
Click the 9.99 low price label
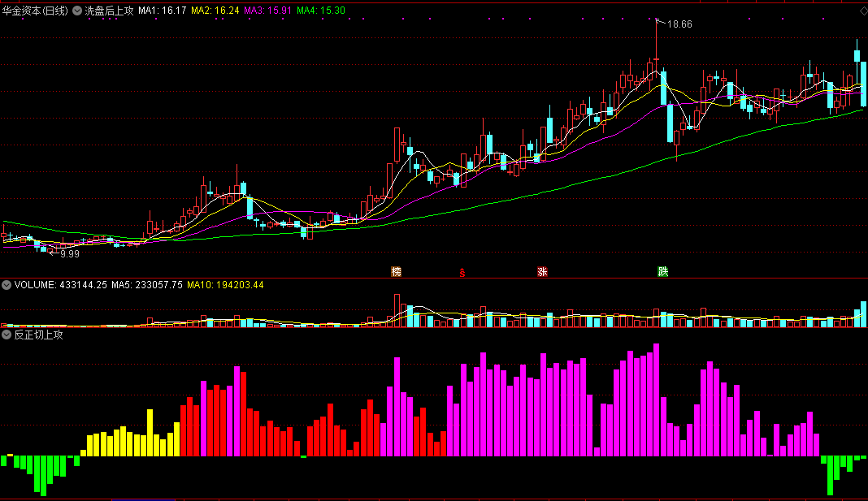pyautogui.click(x=70, y=254)
